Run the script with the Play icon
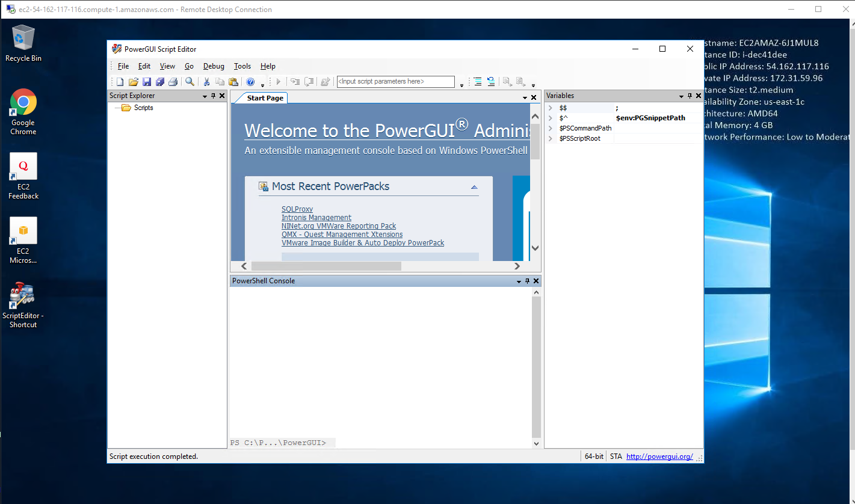The width and height of the screenshot is (855, 504). click(x=278, y=82)
